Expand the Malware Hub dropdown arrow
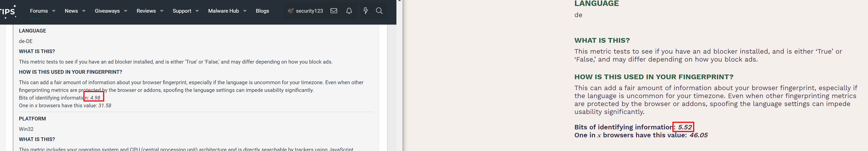Viewport: 868px width, 151px height. point(245,11)
